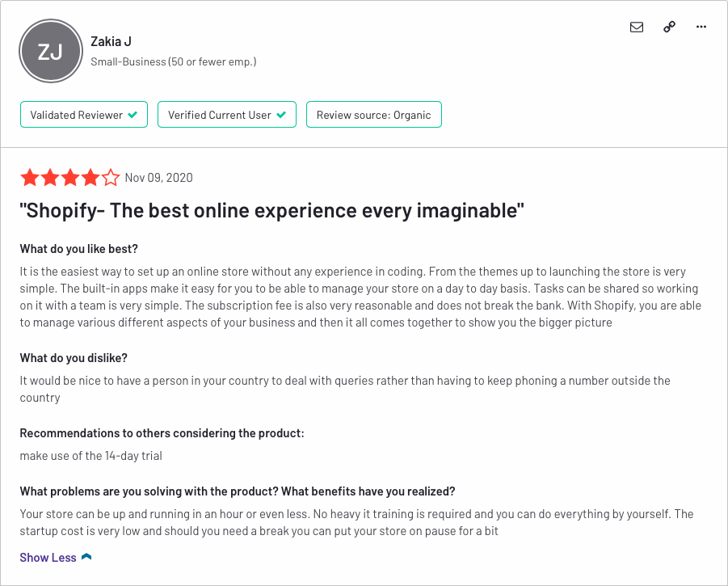This screenshot has height=586, width=728.
Task: Open reviewer name Zakia J
Action: click(x=111, y=42)
